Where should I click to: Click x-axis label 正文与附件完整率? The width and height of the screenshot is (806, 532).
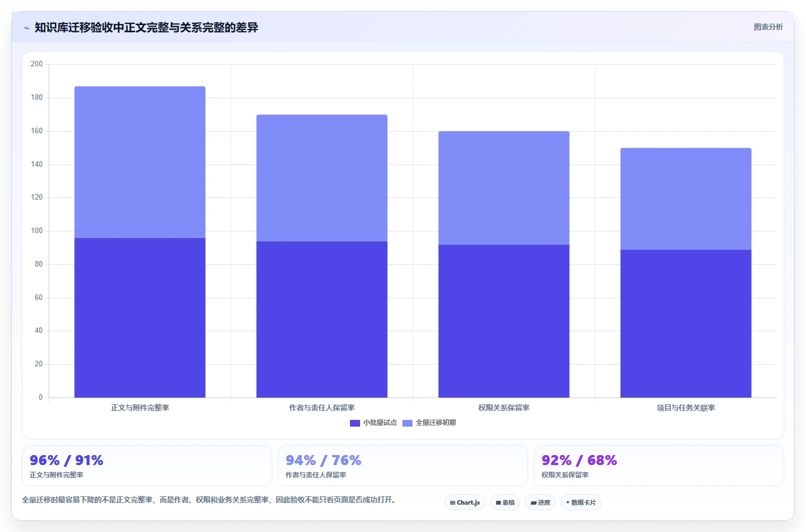(x=140, y=408)
